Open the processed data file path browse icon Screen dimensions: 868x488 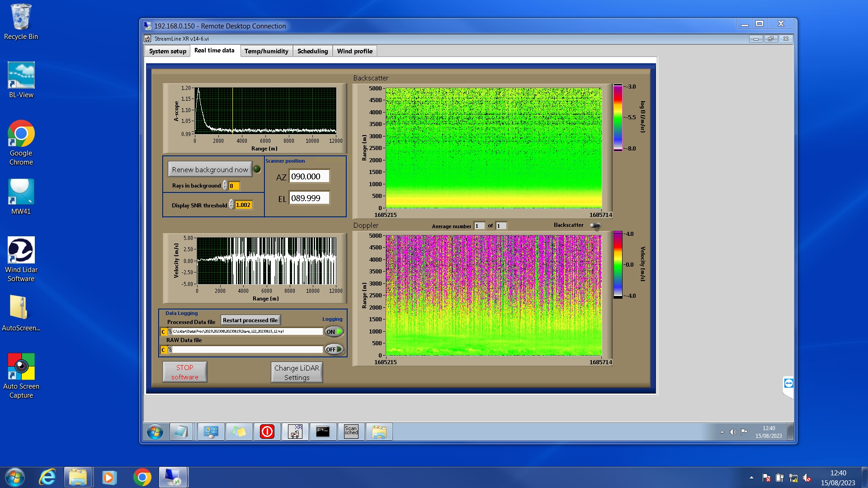tap(170, 332)
